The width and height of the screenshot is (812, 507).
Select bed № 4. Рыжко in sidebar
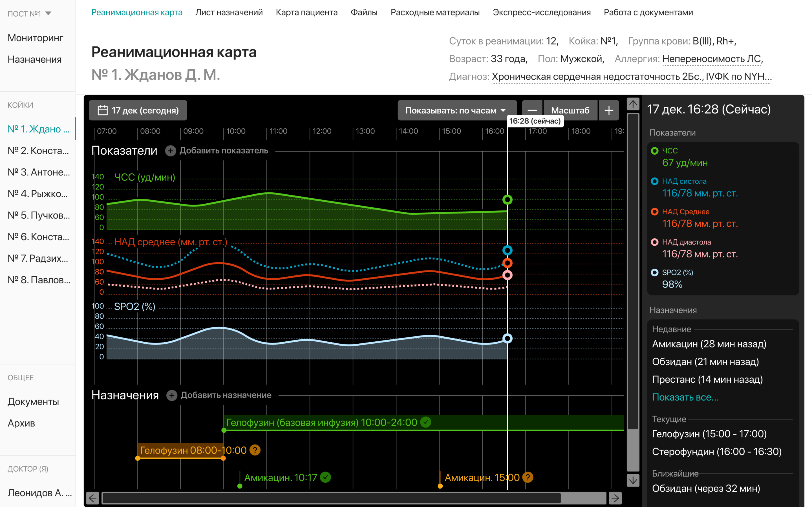[x=37, y=194]
